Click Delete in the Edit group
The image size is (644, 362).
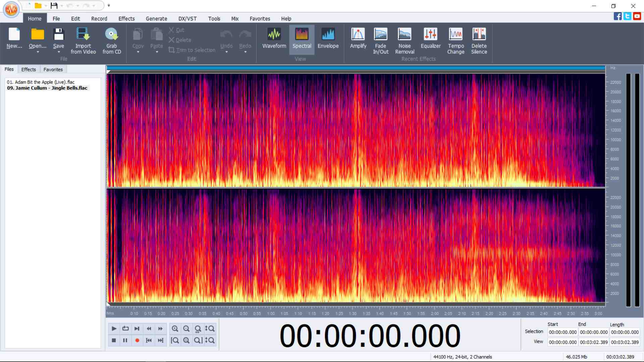[180, 40]
